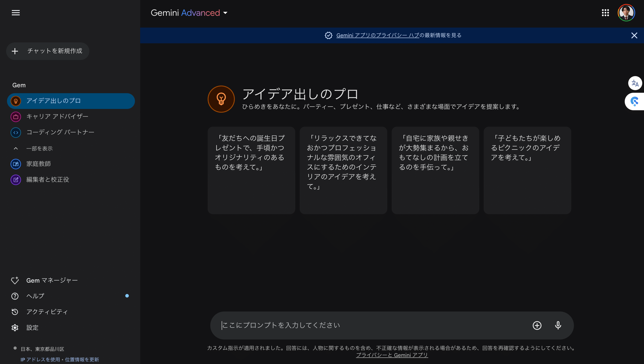Open アクティビティ history in sidebar
The image size is (644, 364).
47,311
